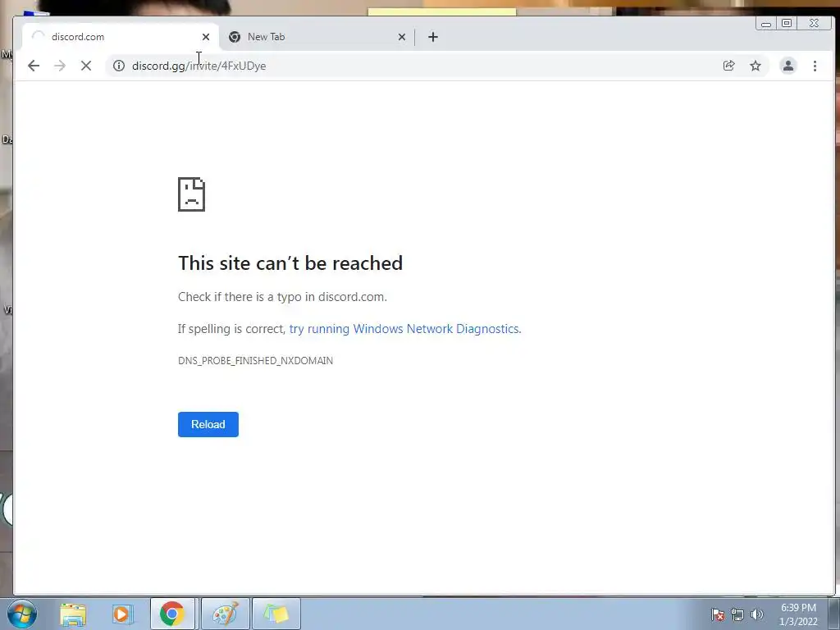Restore down the Chrome window
The image size is (840, 630).
coord(787,24)
